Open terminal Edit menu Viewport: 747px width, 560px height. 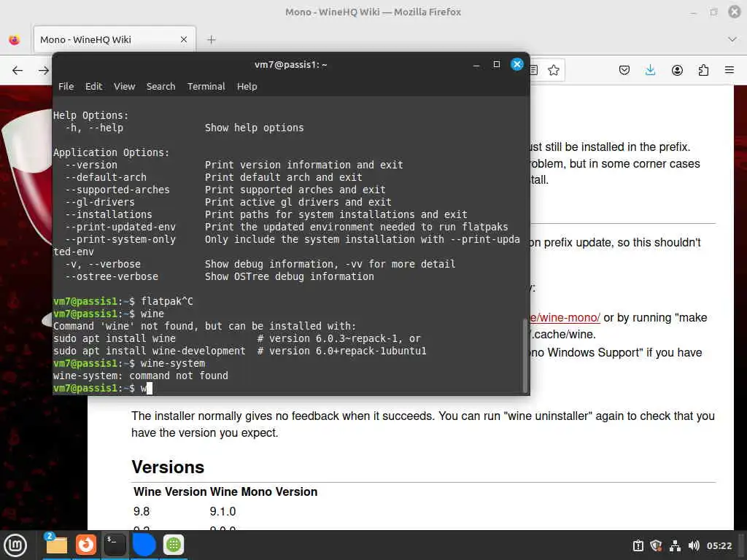coord(93,86)
